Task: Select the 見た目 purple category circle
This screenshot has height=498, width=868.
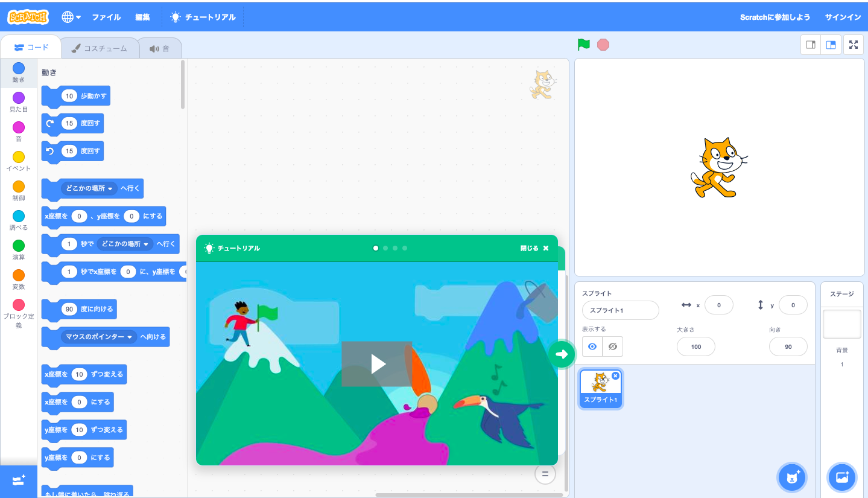Action: tap(19, 98)
